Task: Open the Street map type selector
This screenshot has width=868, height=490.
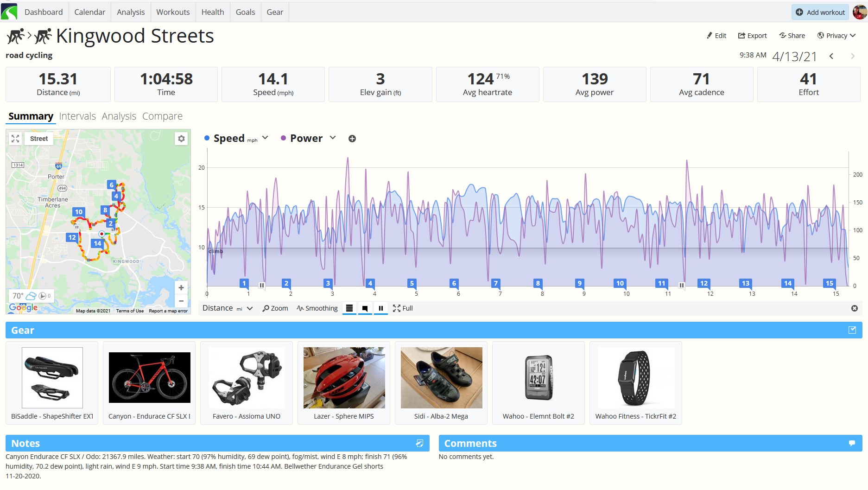Action: [x=39, y=139]
